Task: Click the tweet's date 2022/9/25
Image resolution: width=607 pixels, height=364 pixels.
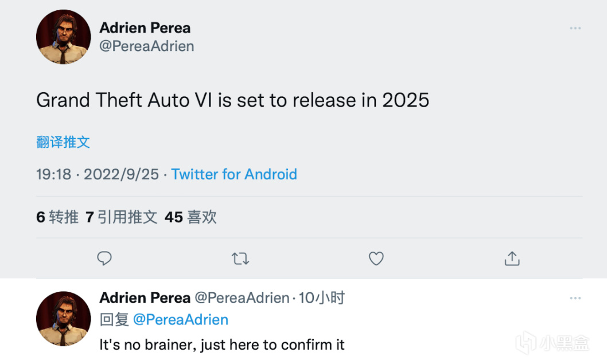Action: (x=121, y=174)
